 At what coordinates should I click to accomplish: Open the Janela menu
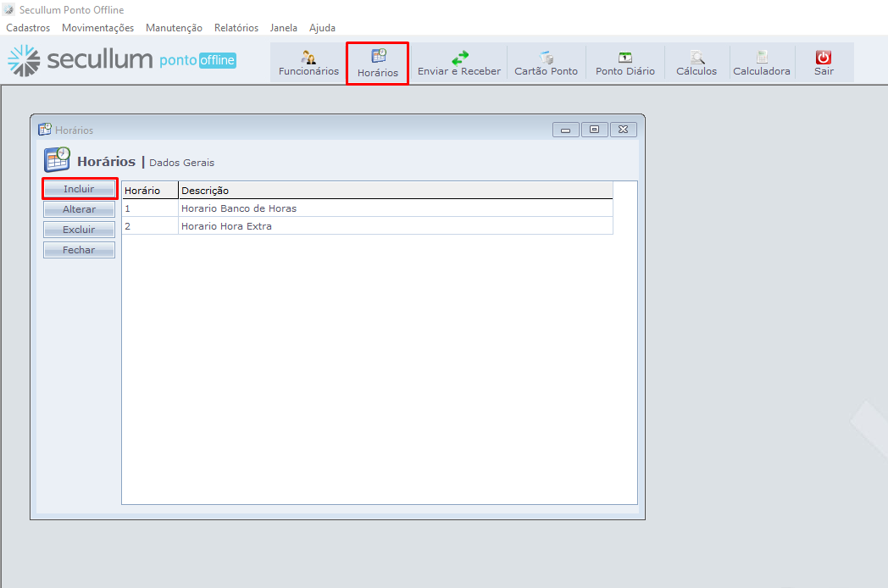pyautogui.click(x=284, y=28)
